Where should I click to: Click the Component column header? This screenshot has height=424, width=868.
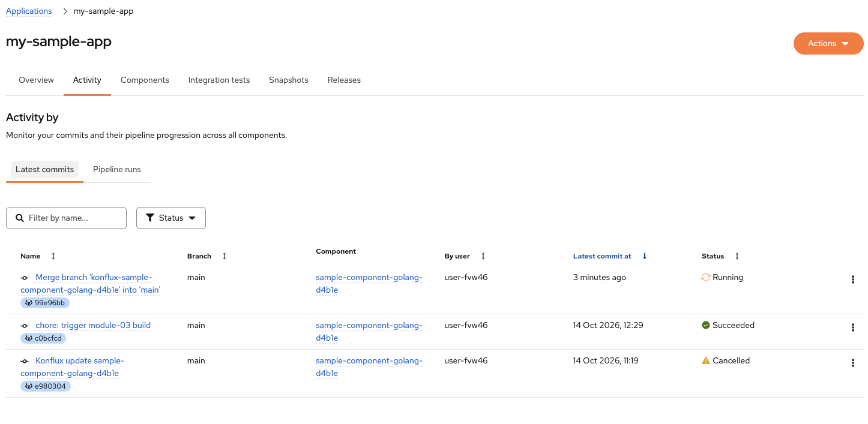[x=336, y=251]
